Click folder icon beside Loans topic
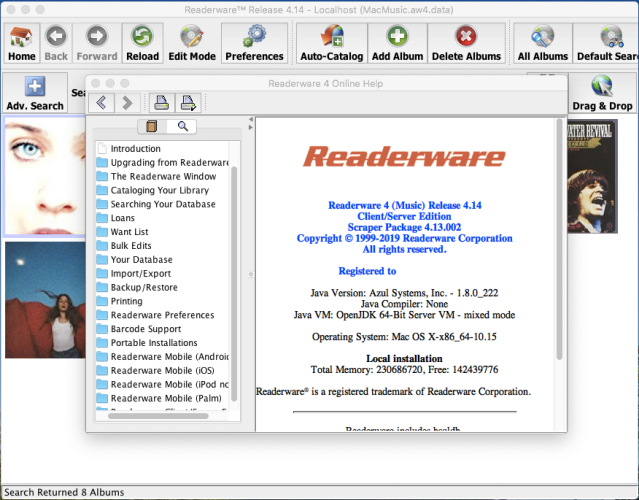This screenshot has width=639, height=500. [102, 218]
